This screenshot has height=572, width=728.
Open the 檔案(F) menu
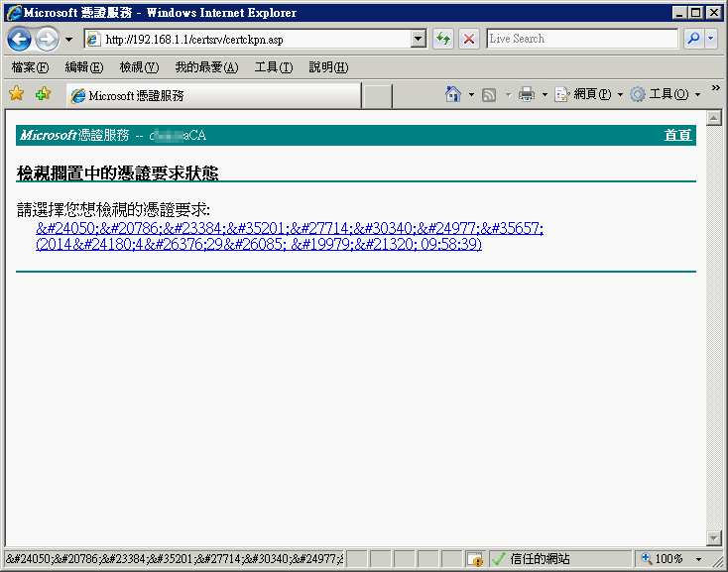pos(30,67)
